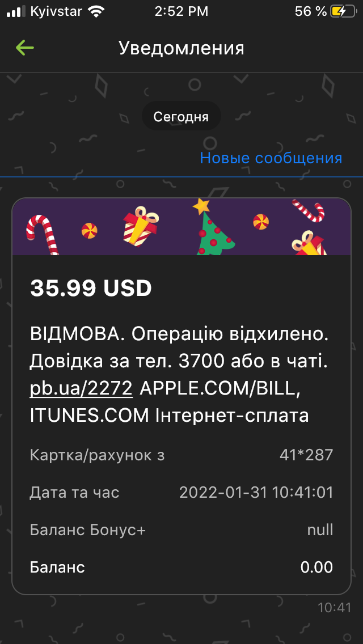This screenshot has width=363, height=644.
Task: Tap the candy cane at banner right
Action: (x=309, y=210)
